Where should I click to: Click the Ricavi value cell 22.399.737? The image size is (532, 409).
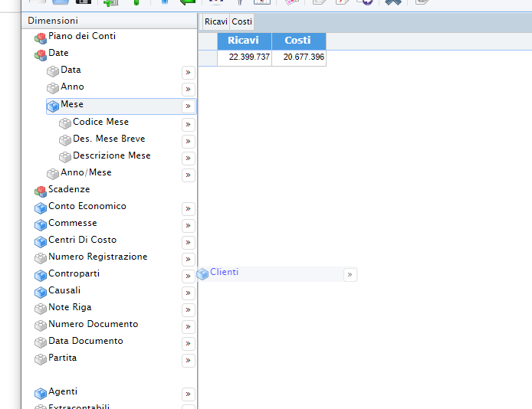(248, 57)
